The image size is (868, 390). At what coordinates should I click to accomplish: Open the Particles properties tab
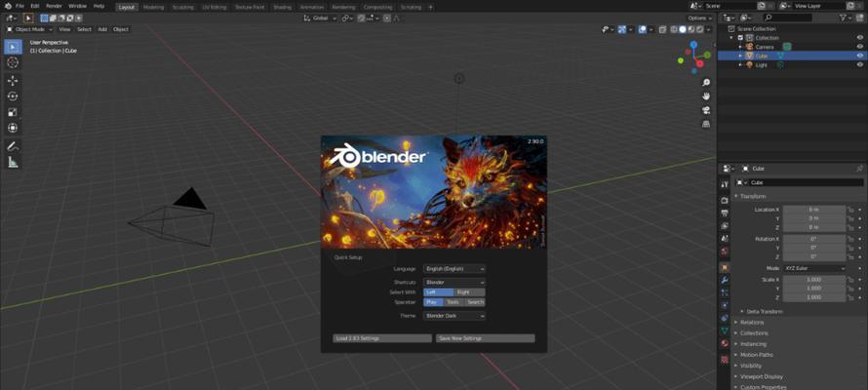(725, 292)
